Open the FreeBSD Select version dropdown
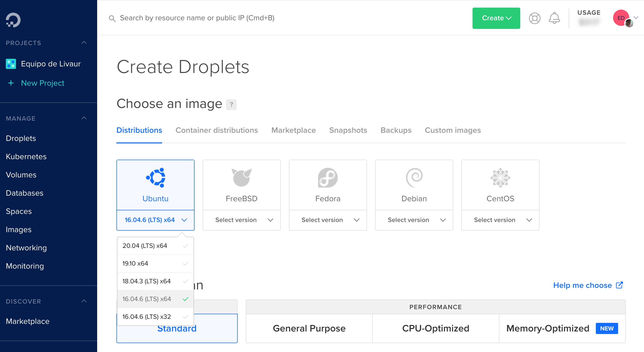 242,220
